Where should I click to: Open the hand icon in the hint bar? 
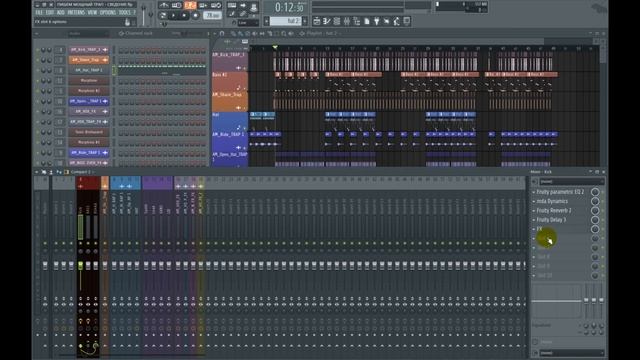click(x=127, y=22)
